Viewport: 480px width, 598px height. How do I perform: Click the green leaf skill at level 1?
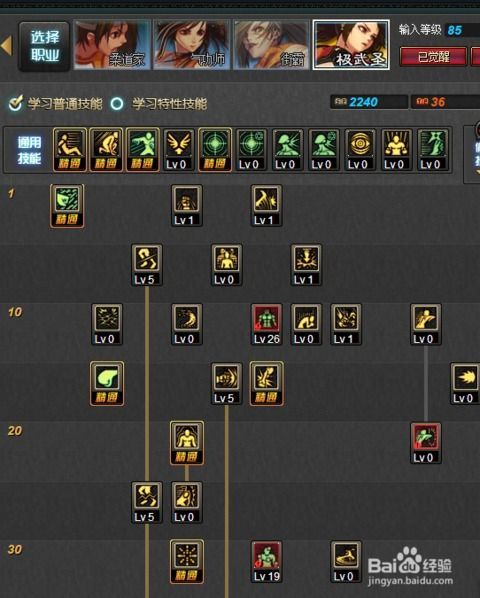tap(67, 206)
